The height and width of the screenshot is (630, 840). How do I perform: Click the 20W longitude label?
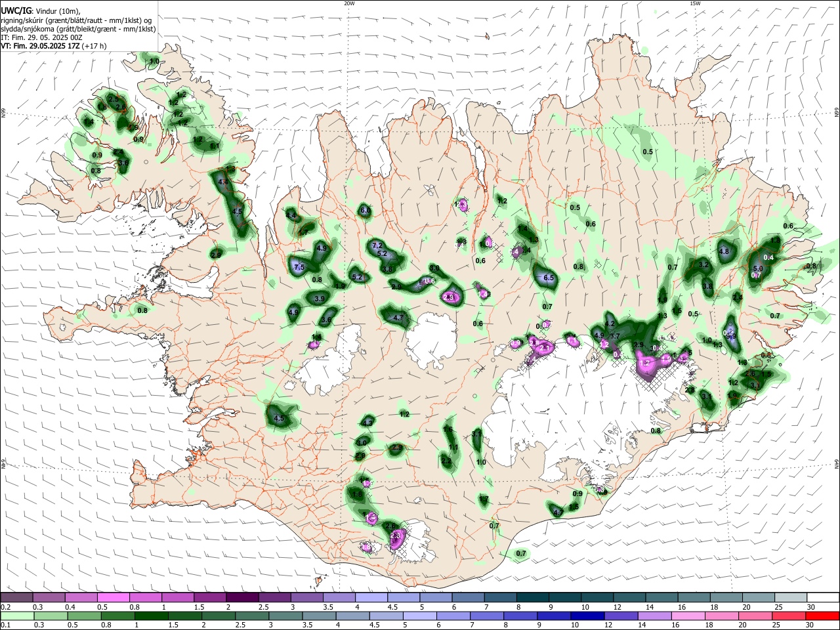(350, 3)
